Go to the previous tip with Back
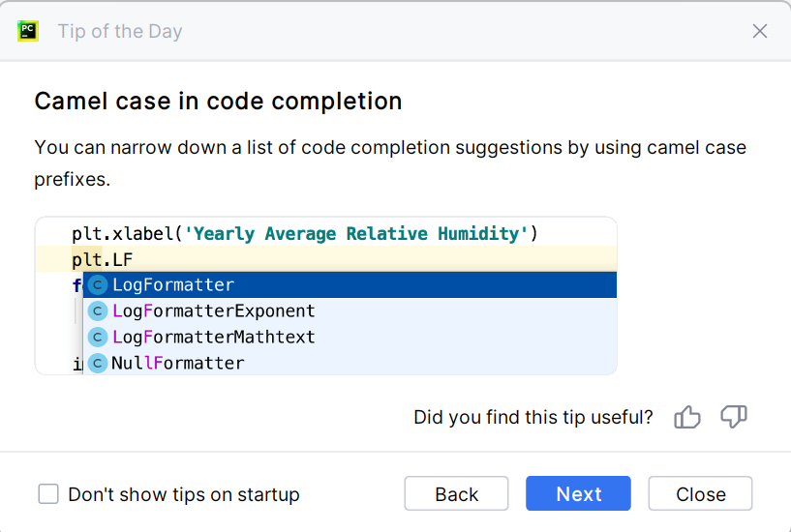Image resolution: width=791 pixels, height=532 pixels. [456, 494]
